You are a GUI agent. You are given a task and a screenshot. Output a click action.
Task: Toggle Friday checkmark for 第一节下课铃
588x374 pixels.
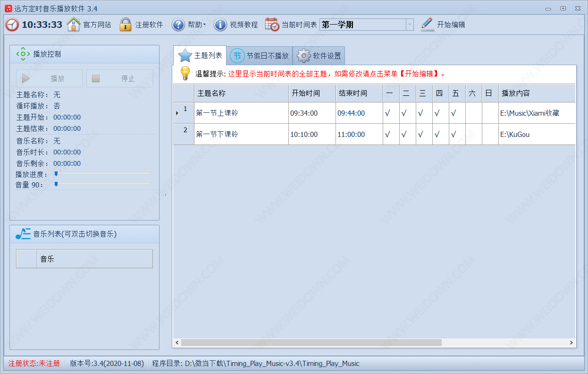454,135
